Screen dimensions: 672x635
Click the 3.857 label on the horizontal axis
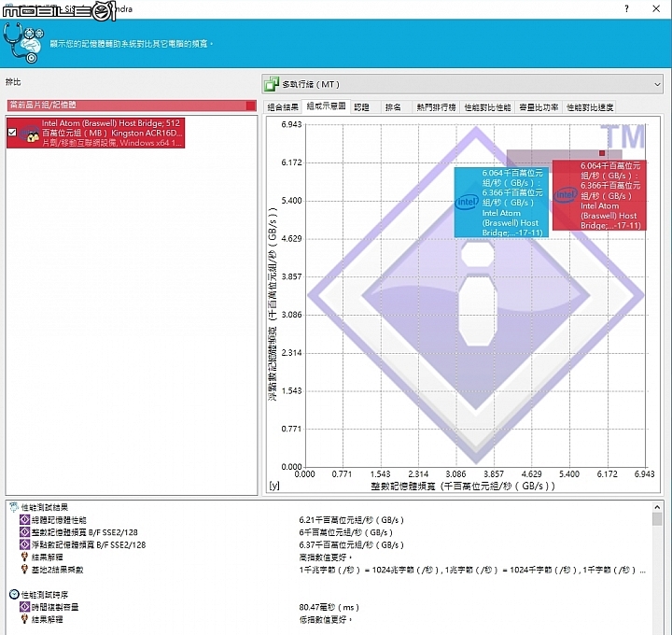pos(494,473)
